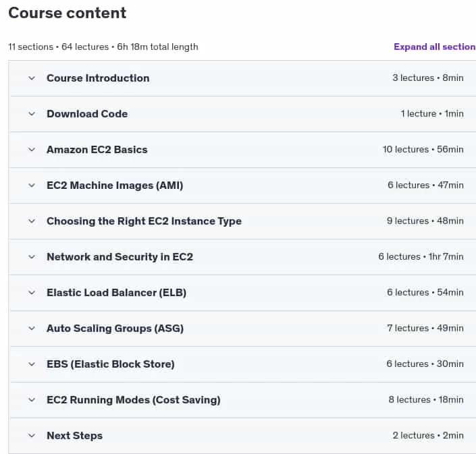
Task: Click the '1 lecture • 1min' label
Action: [x=432, y=114]
